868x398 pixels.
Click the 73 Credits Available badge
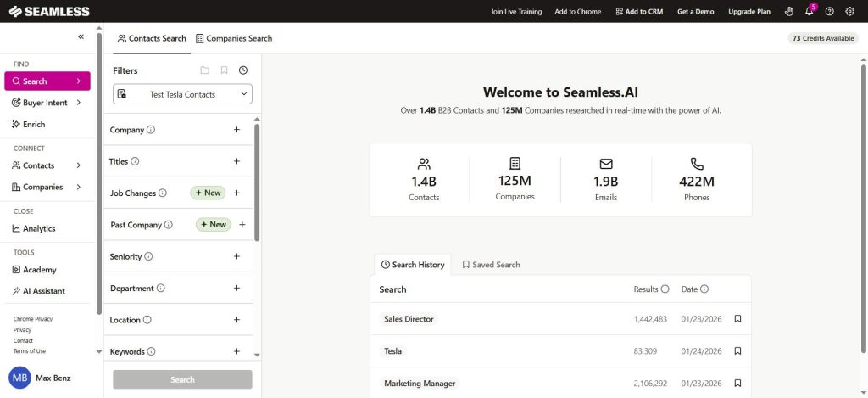pyautogui.click(x=823, y=38)
